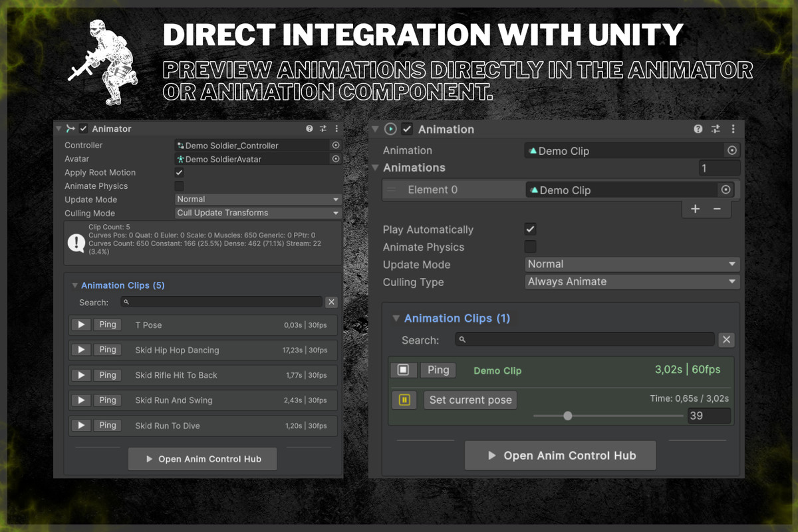The width and height of the screenshot is (798, 532).
Task: Open Anim Control Hub from Animation panel
Action: (x=561, y=456)
